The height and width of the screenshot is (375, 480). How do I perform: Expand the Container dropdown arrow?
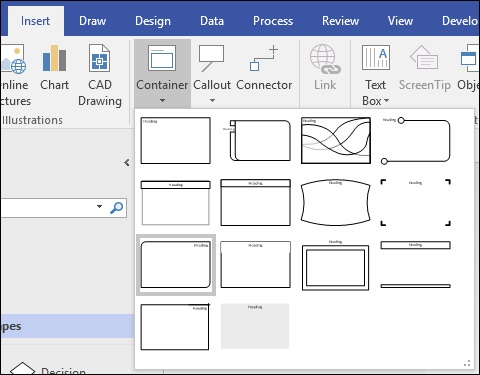[x=162, y=100]
